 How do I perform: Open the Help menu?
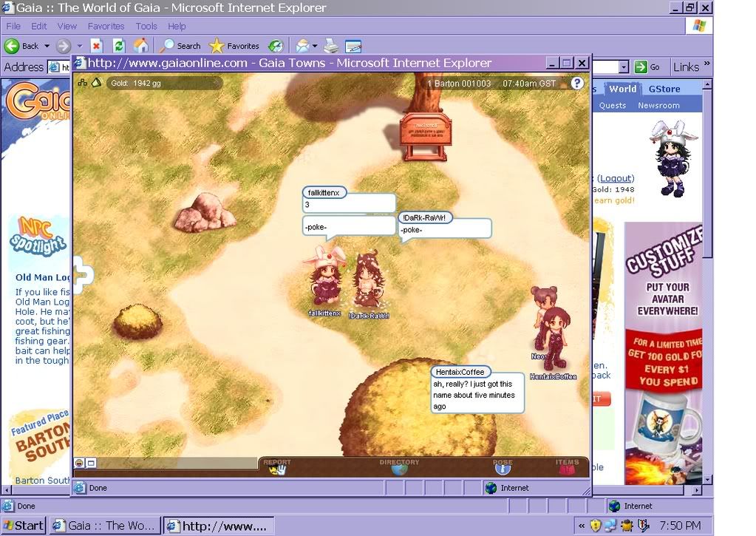[x=177, y=26]
